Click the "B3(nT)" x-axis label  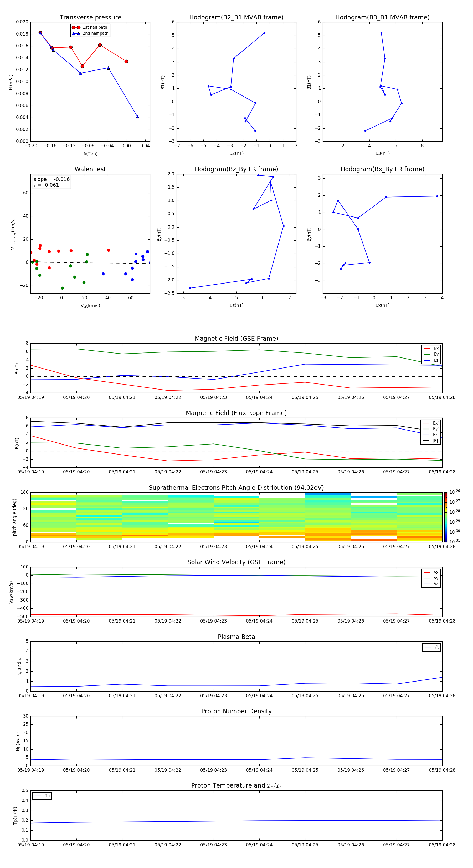[x=382, y=153]
